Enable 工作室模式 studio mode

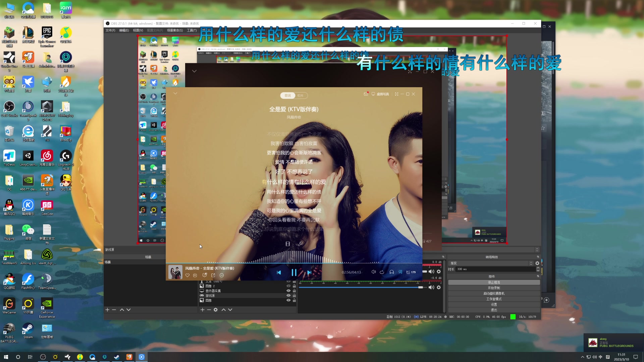tap(494, 299)
